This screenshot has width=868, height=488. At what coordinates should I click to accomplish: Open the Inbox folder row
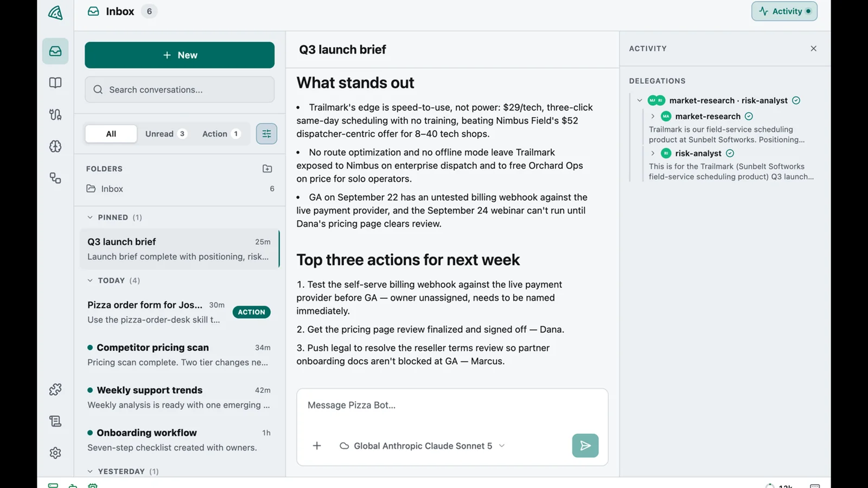pyautogui.click(x=180, y=189)
